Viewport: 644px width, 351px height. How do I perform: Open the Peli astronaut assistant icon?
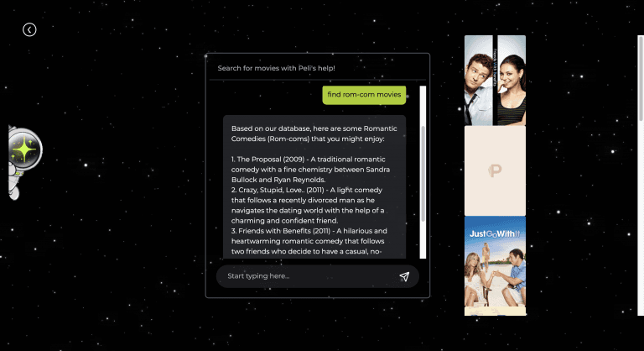24,163
